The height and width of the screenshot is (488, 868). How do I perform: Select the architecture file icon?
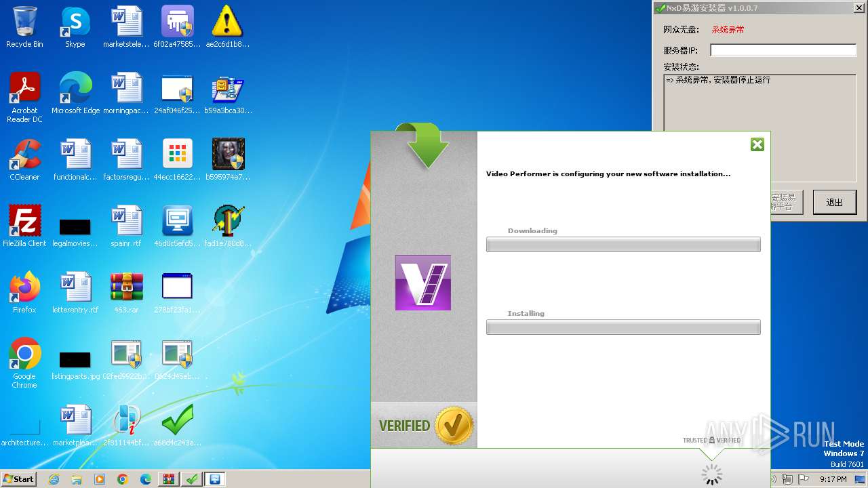[24, 431]
